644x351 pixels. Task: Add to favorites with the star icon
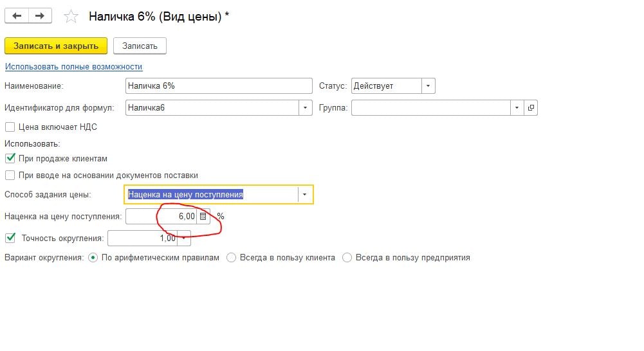pos(71,17)
